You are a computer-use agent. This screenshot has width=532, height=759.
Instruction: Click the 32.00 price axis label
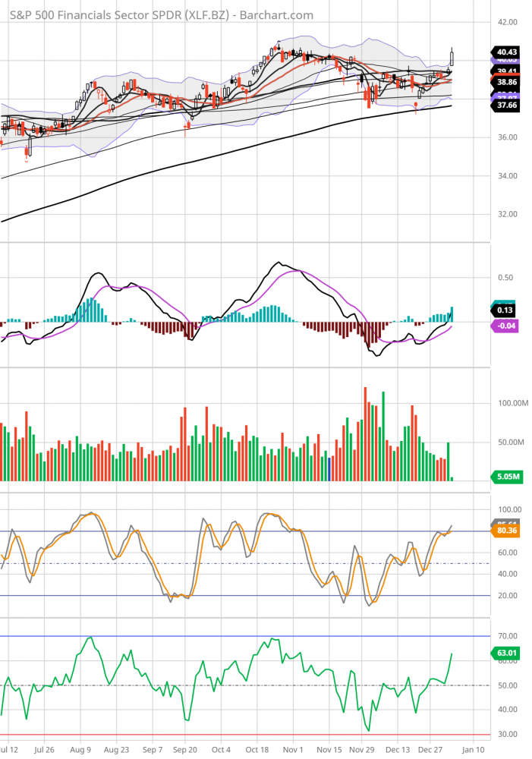506,215
